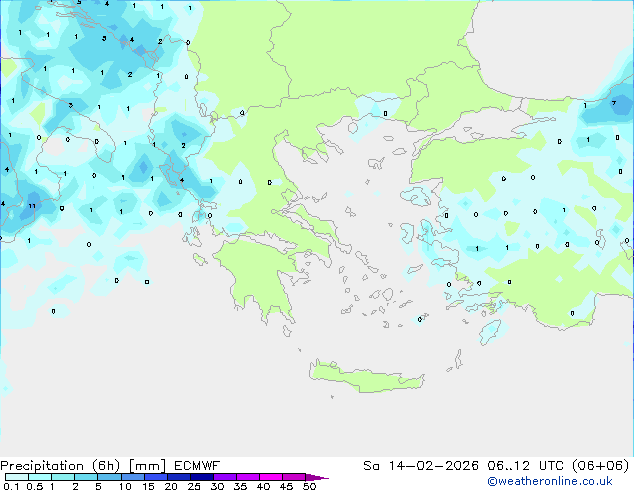Select the '(06+06)' forecast offset text
This screenshot has height=490, width=634.
601,466
